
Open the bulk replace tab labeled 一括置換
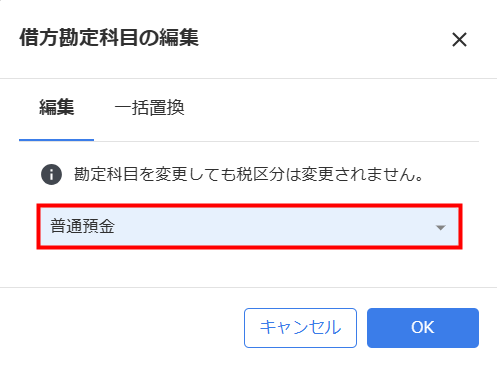pyautogui.click(x=149, y=108)
